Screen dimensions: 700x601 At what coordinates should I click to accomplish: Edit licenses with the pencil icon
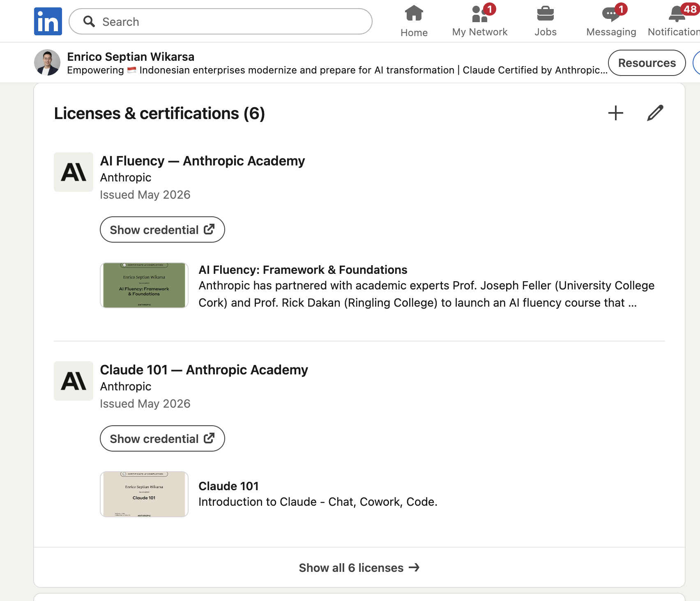655,113
